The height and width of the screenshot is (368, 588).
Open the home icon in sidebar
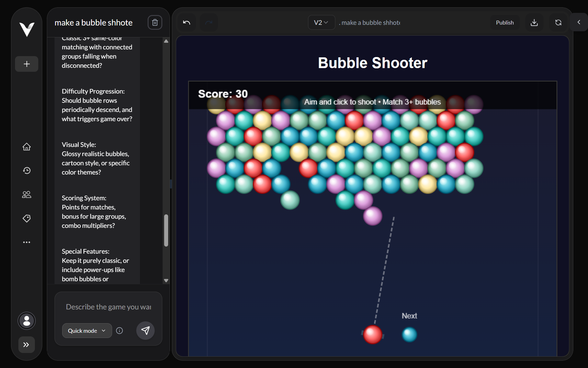click(x=27, y=147)
